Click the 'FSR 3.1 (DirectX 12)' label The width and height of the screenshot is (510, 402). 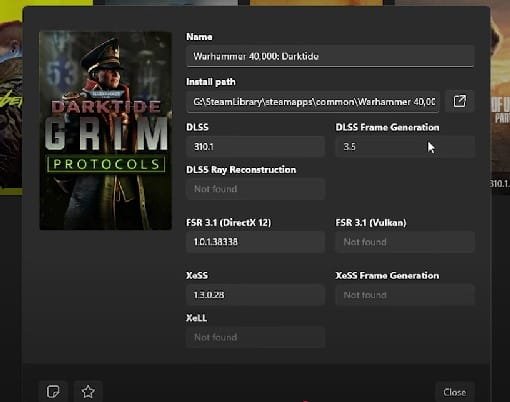pyautogui.click(x=229, y=223)
